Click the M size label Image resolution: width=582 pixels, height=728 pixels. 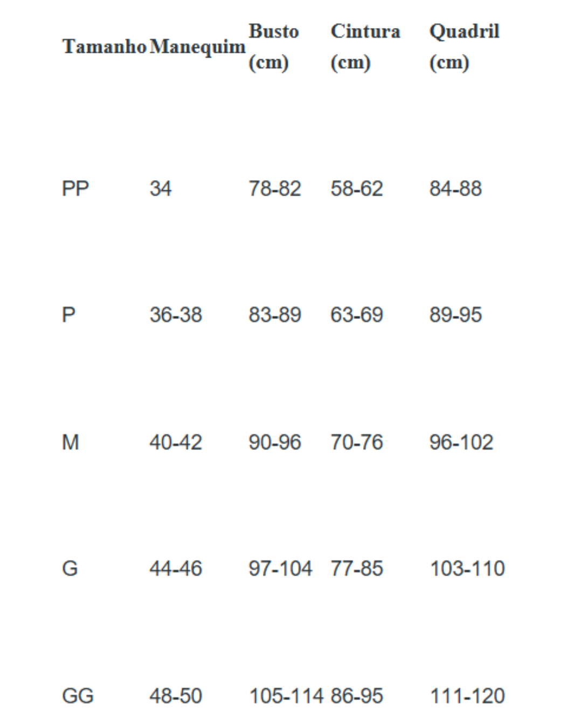click(71, 442)
